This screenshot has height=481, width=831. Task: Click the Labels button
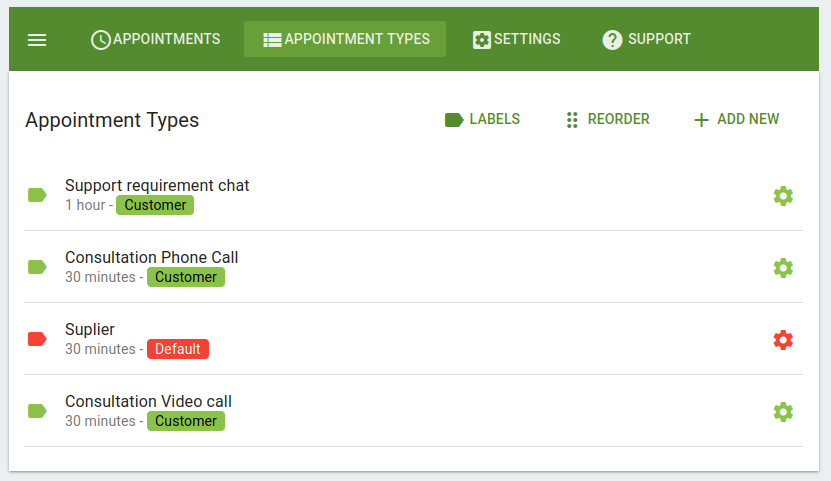[482, 119]
